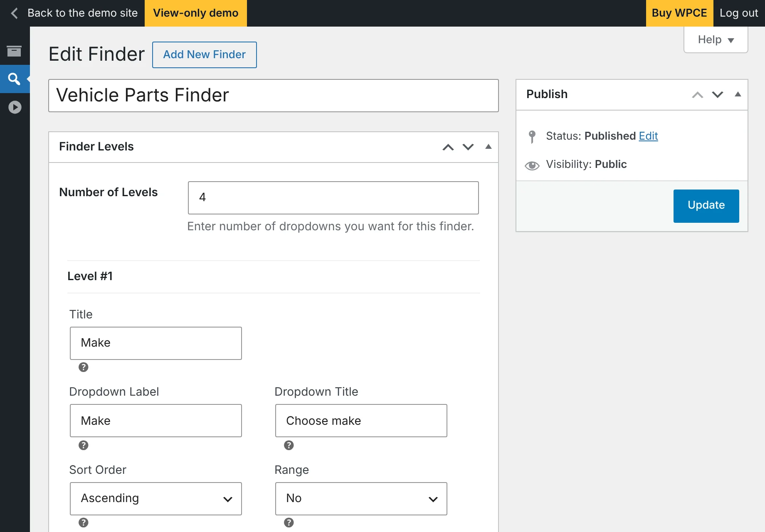
Task: Click help icon under Dropdown Label field
Action: point(84,445)
